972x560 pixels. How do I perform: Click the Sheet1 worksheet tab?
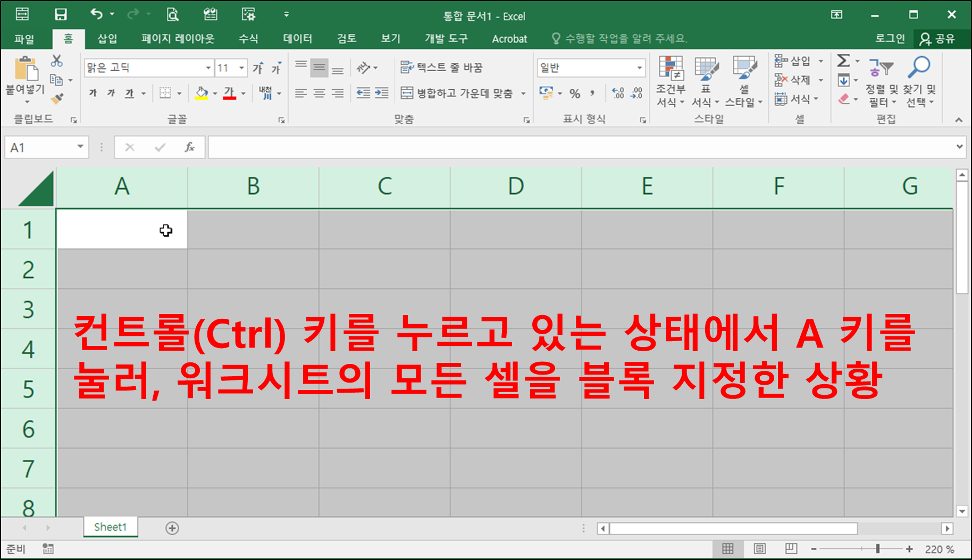(111, 527)
